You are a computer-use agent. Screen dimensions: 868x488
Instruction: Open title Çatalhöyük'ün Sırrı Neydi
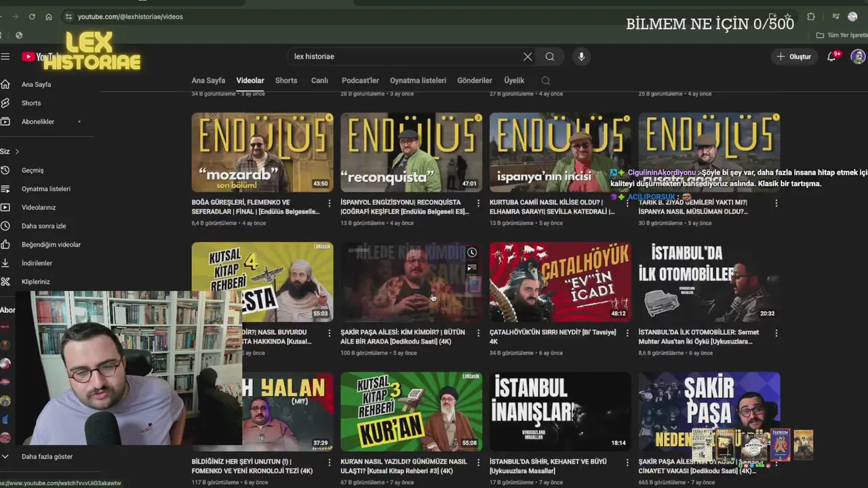pos(553,337)
